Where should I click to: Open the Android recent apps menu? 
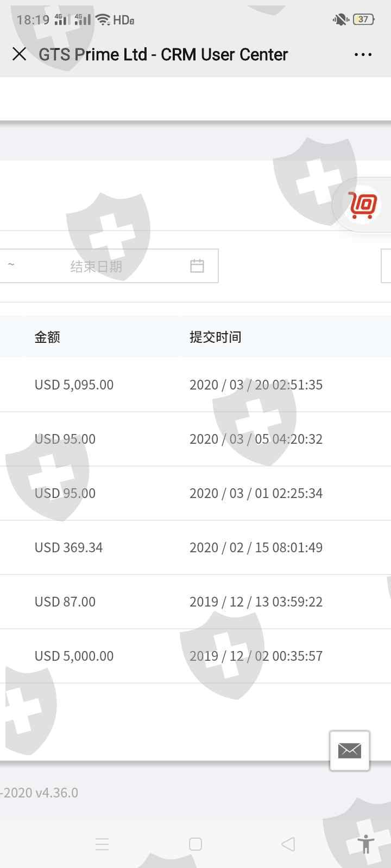[x=102, y=844]
